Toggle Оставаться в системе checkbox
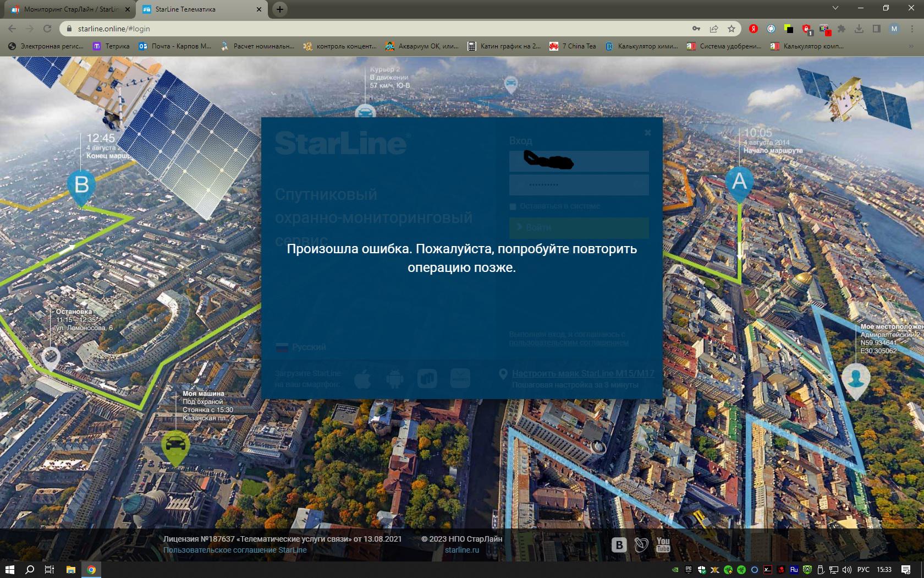 click(x=513, y=206)
